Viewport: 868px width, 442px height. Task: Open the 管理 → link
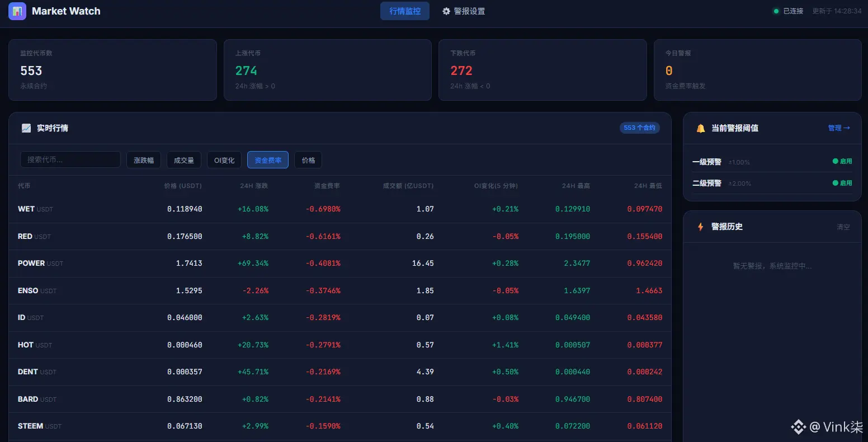click(x=839, y=128)
